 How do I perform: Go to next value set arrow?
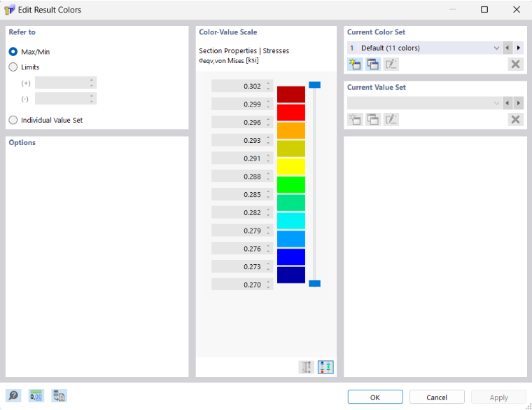point(519,103)
